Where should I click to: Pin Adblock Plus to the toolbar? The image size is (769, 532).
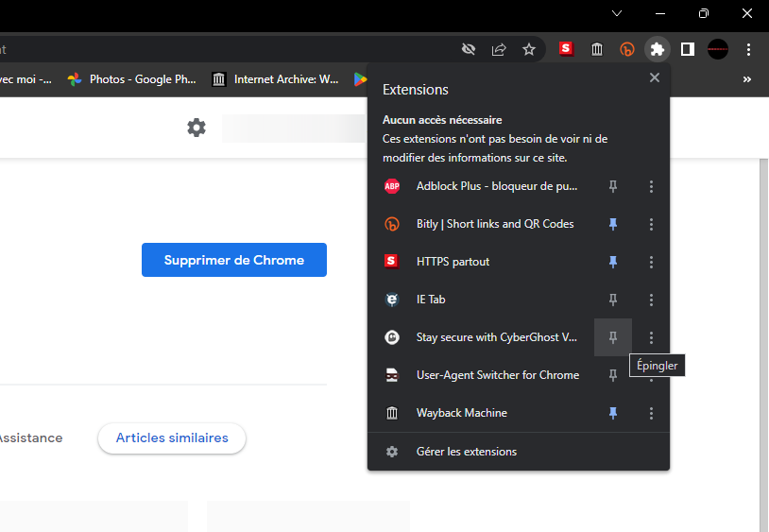(612, 186)
